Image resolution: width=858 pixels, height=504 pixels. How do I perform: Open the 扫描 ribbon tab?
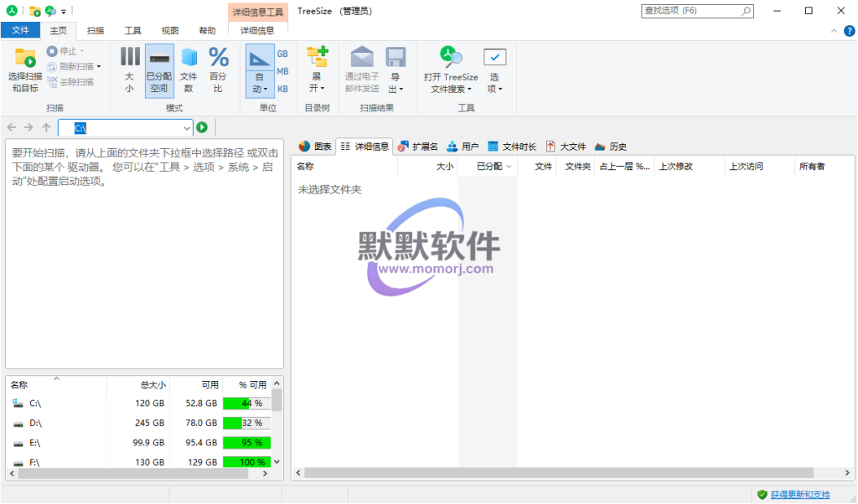pos(96,30)
